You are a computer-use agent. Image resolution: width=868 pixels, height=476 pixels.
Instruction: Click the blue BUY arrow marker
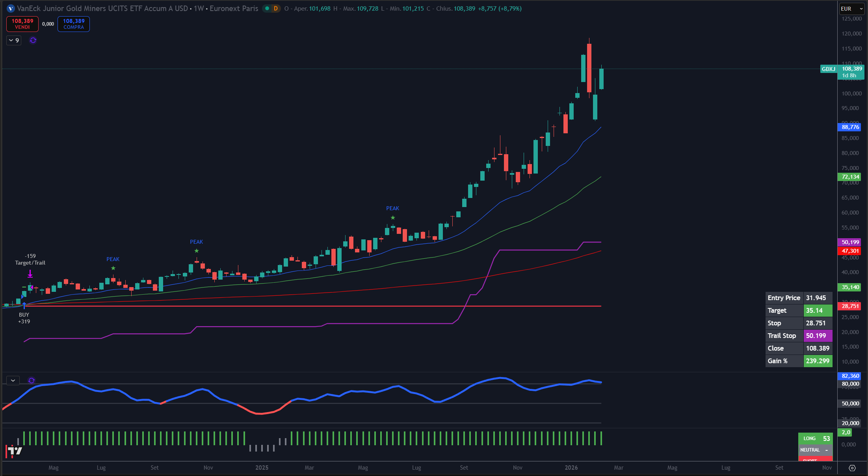pyautogui.click(x=24, y=306)
